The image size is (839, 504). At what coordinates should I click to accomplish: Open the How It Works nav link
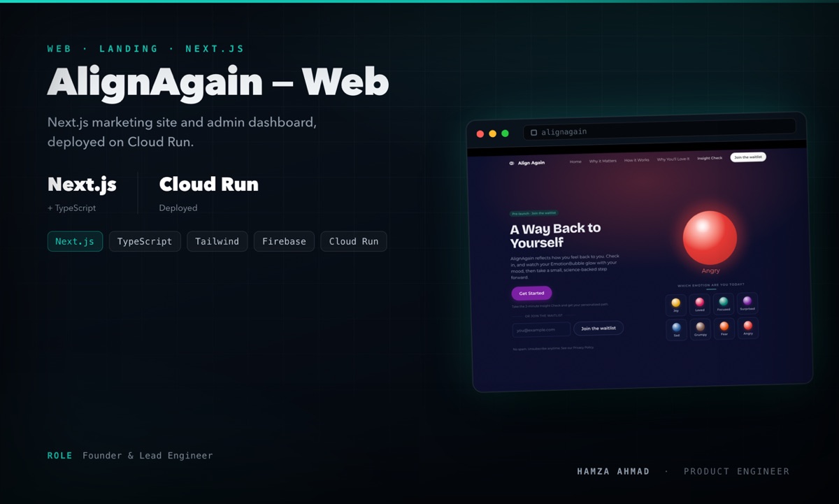click(637, 160)
